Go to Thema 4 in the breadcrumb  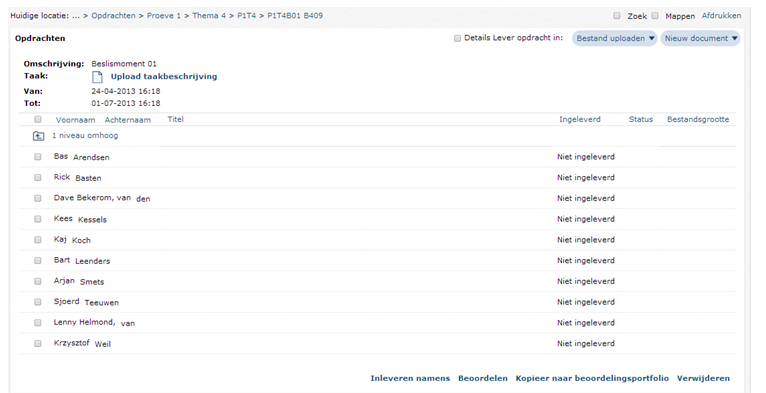[x=209, y=16]
